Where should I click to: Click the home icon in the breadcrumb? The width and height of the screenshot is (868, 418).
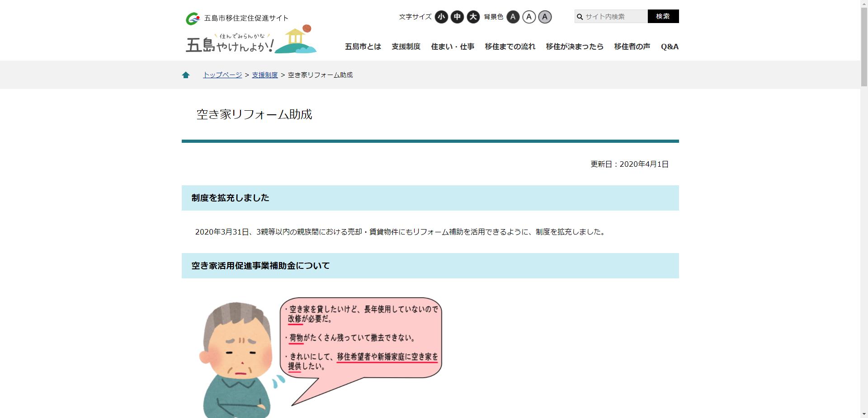(x=186, y=75)
